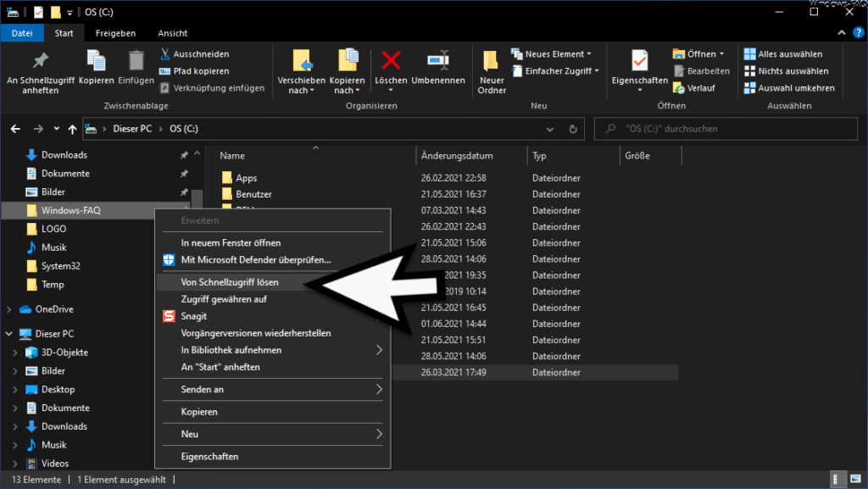Click Dieser PC in address path
Image resolution: width=868 pixels, height=489 pixels.
(x=132, y=129)
